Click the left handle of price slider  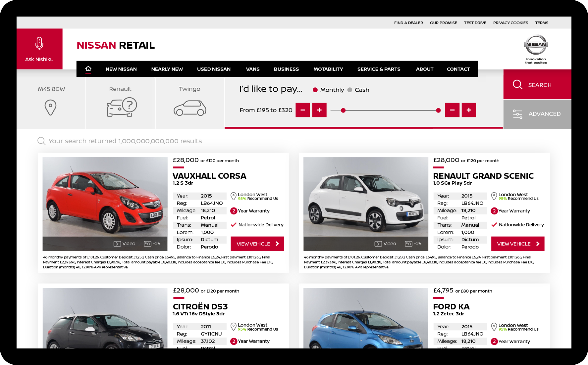pos(343,111)
